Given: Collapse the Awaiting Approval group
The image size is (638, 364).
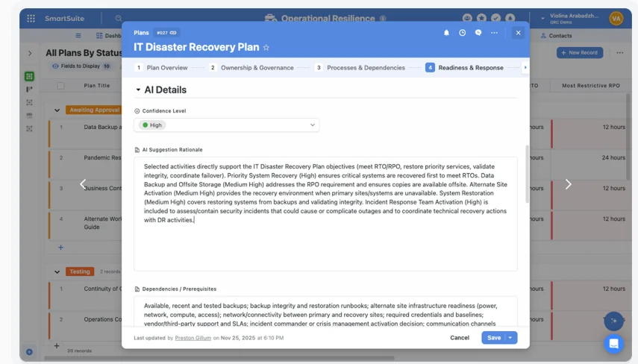Looking at the screenshot, I should click(x=57, y=110).
